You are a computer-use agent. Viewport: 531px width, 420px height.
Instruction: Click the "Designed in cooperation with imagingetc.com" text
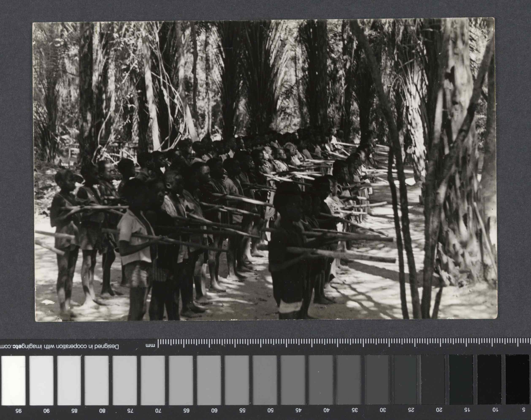click(59, 347)
